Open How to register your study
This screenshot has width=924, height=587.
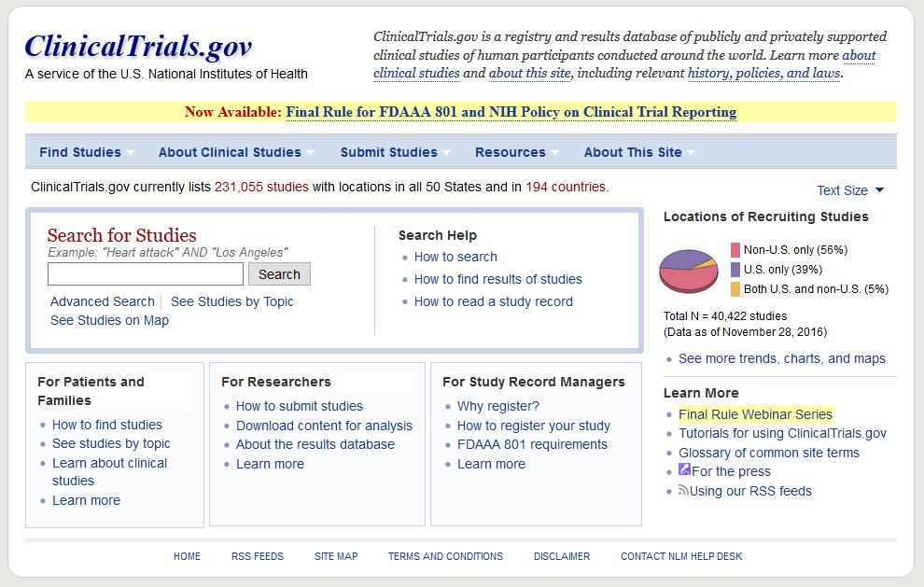point(534,426)
